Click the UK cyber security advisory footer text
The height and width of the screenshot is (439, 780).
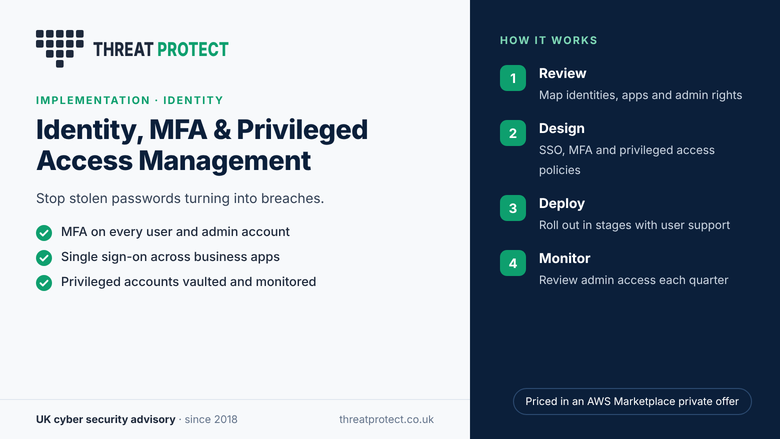click(x=105, y=420)
